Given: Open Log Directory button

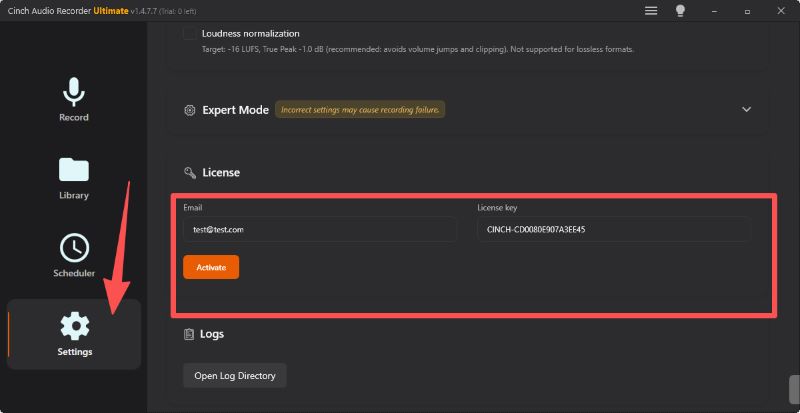Looking at the screenshot, I should pos(235,375).
